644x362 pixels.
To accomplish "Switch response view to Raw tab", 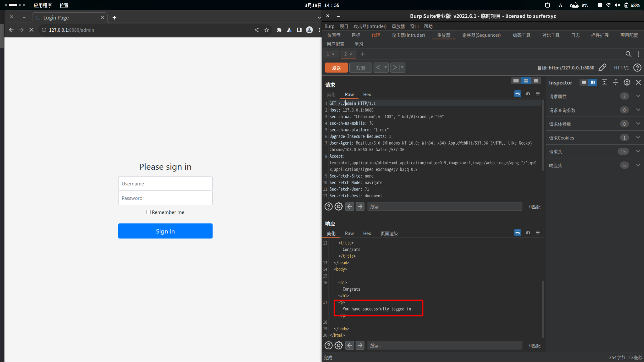I will (x=349, y=233).
